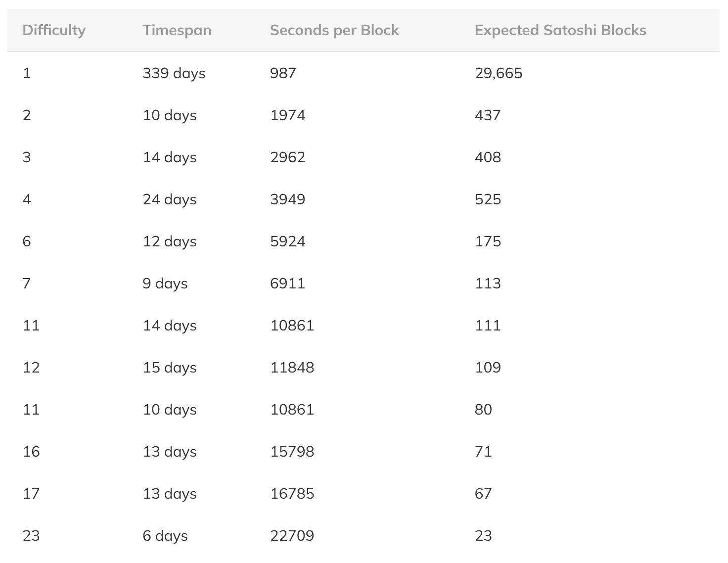Image resolution: width=728 pixels, height=563 pixels.
Task: Click the 6 days timespan cell
Action: coord(165,536)
